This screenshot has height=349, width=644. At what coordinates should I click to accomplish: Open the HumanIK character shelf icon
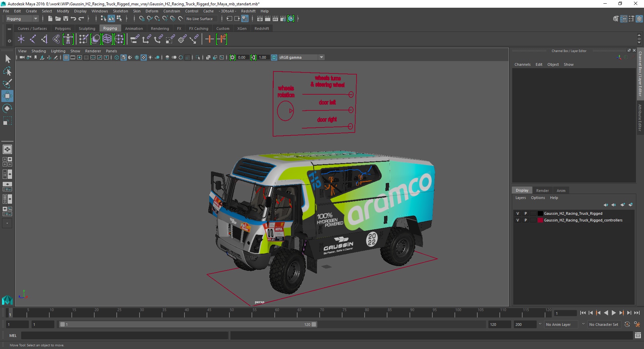pyautogui.click(x=68, y=39)
